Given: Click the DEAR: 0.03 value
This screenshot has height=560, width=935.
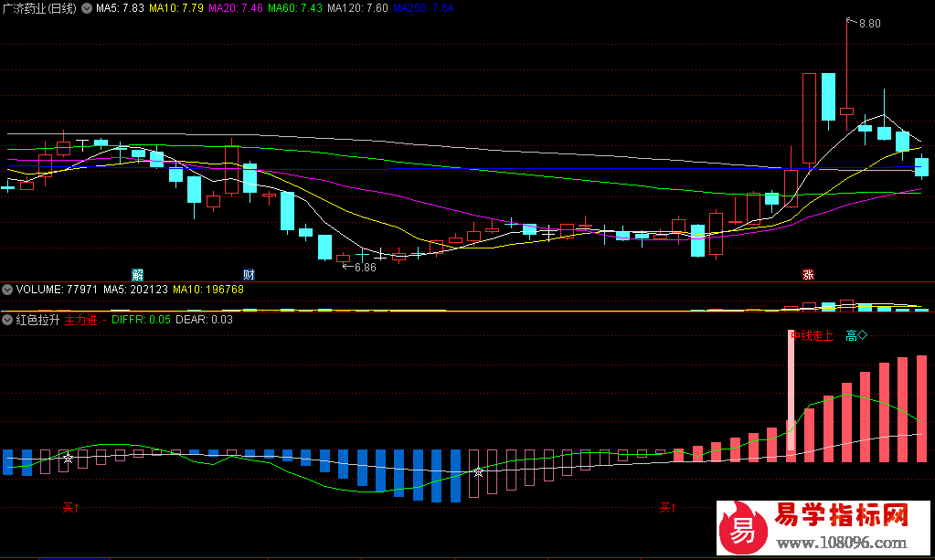Looking at the screenshot, I should pyautogui.click(x=205, y=320).
